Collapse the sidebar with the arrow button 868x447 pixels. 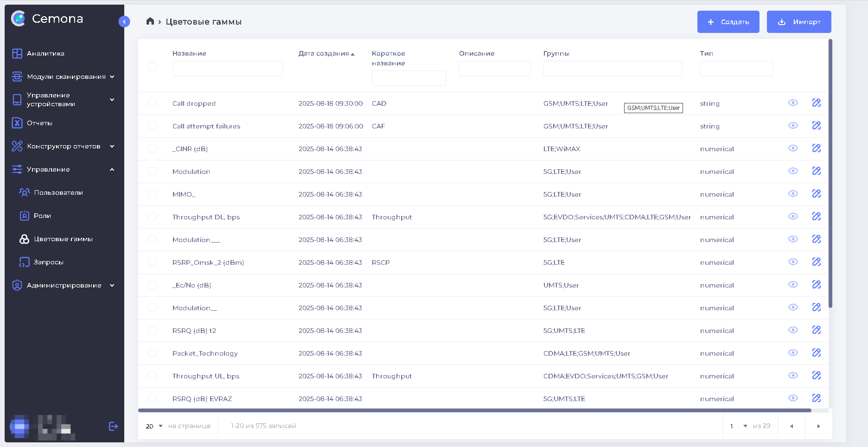click(124, 22)
